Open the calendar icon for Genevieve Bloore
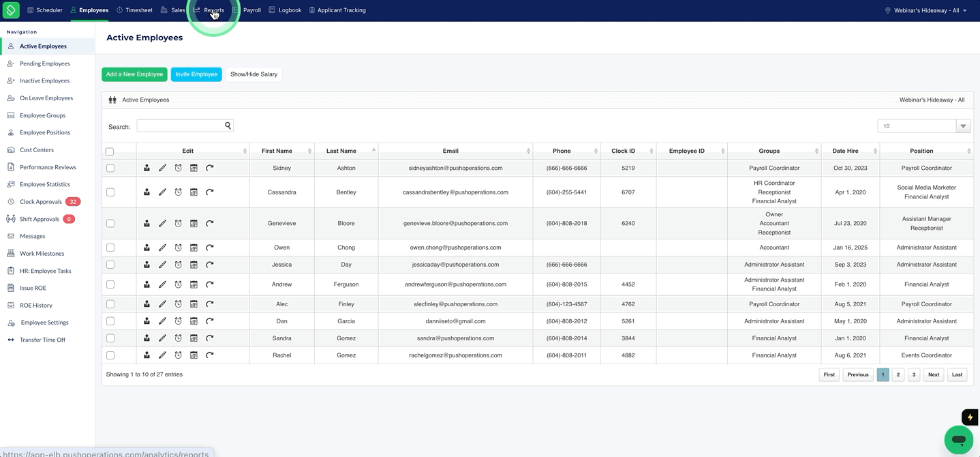 [194, 224]
